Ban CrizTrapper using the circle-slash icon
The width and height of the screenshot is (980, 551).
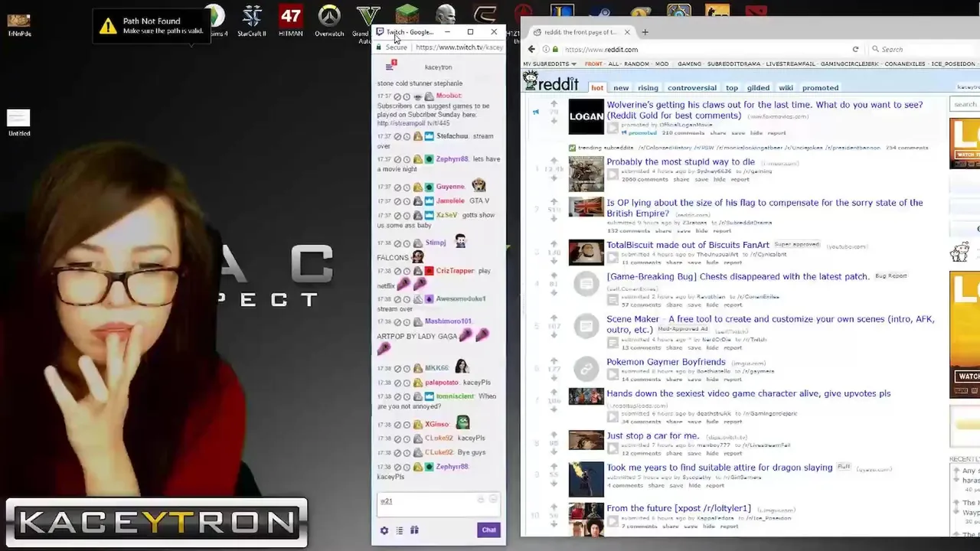coord(397,271)
